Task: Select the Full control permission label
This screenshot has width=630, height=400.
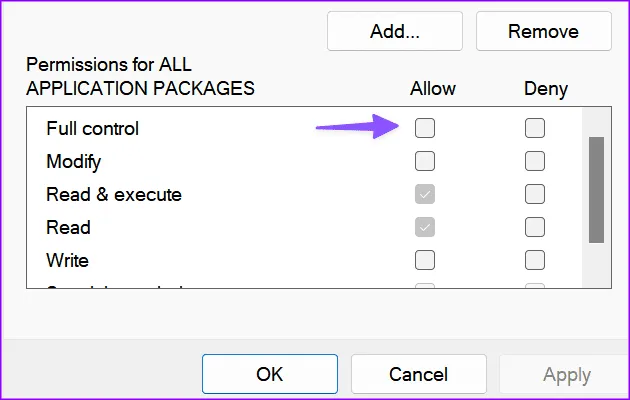Action: [92, 128]
